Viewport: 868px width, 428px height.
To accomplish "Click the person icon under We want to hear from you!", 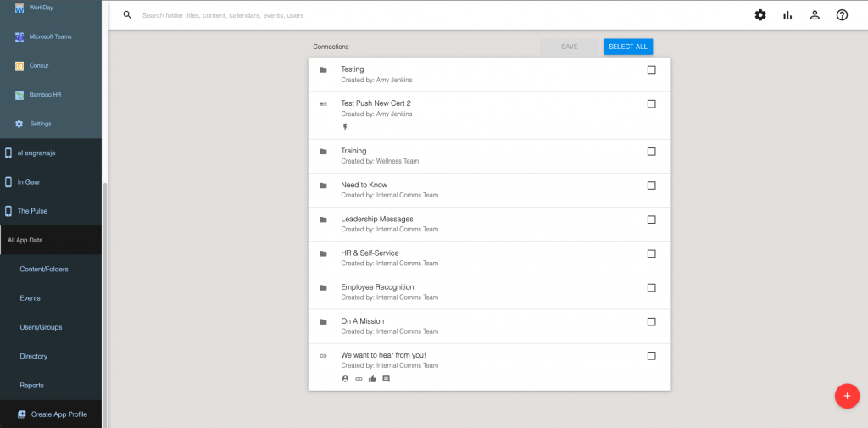I will 346,379.
